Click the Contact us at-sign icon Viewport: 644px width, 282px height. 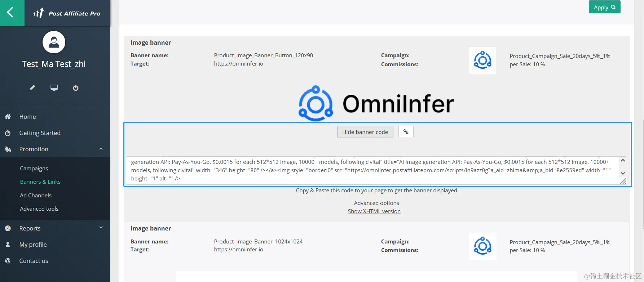coord(8,261)
